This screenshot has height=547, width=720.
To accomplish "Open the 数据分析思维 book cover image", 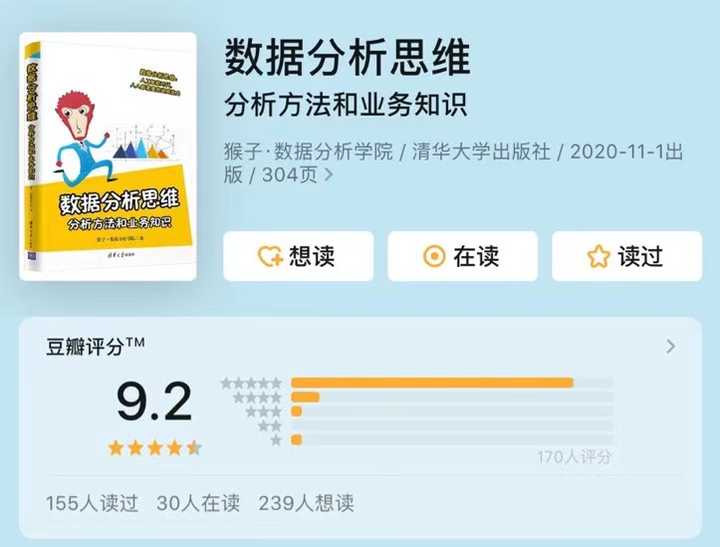I will (108, 156).
